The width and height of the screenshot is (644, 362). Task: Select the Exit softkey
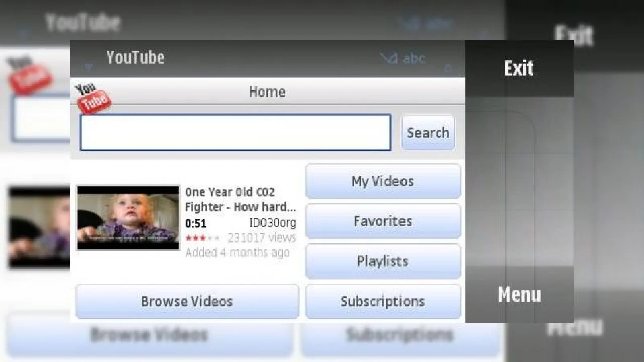[519, 68]
